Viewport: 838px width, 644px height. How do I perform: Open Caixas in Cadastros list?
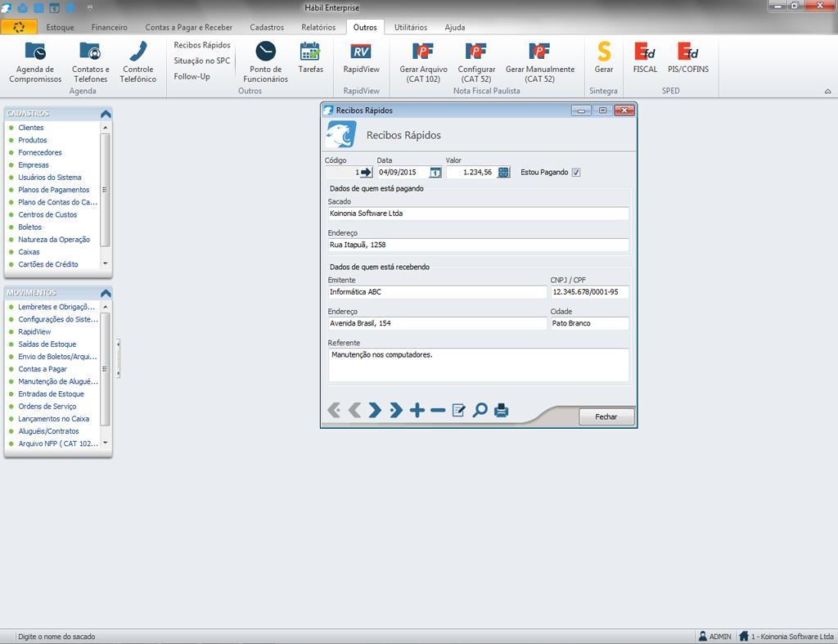tap(29, 252)
